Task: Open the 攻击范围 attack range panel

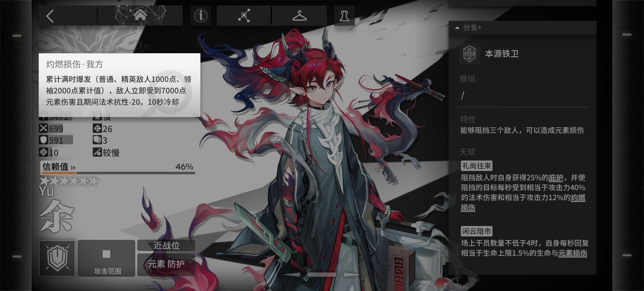Action: [107, 258]
